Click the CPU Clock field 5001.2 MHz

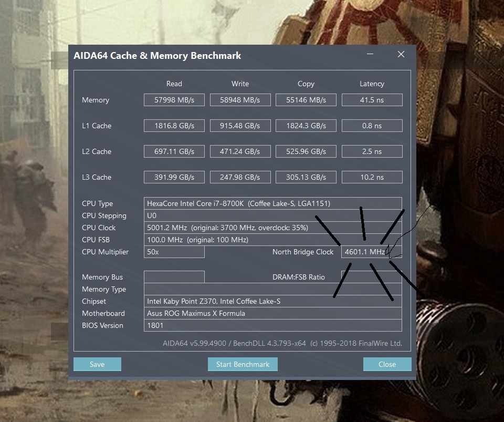click(x=273, y=228)
